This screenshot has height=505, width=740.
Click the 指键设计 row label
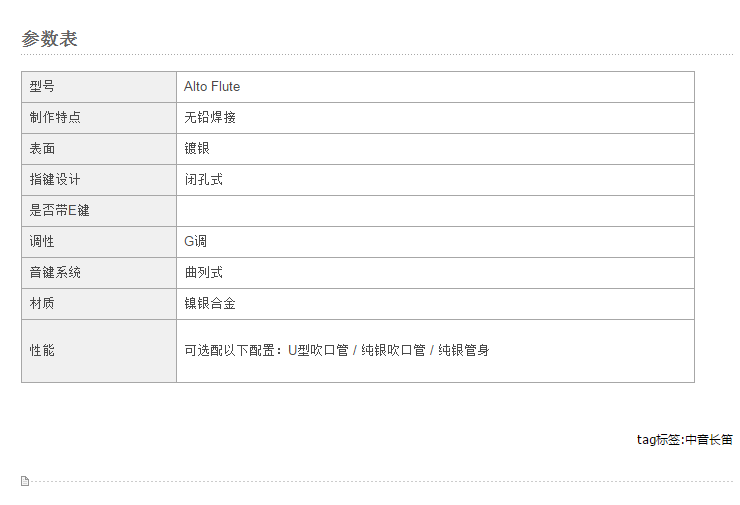[99, 180]
